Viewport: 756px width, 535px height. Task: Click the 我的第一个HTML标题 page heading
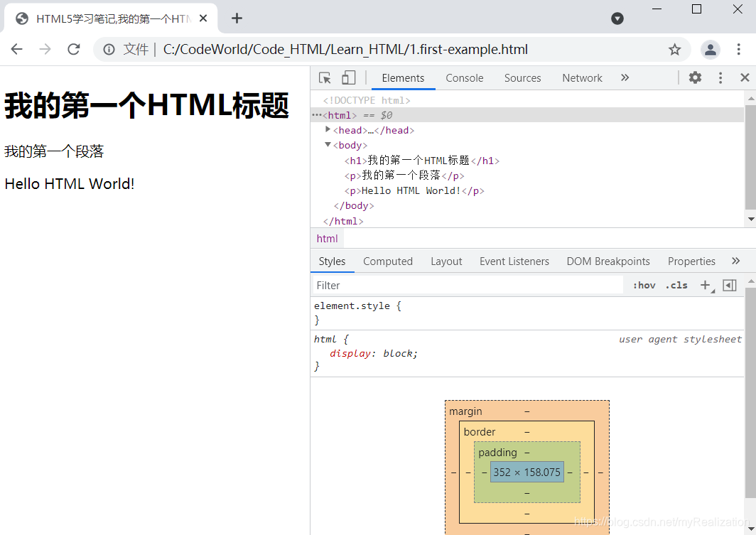pyautogui.click(x=146, y=106)
